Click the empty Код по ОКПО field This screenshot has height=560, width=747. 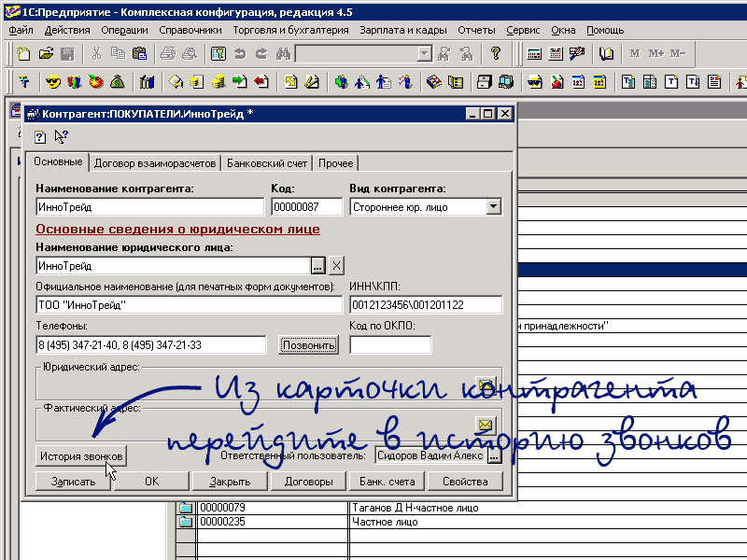tap(390, 344)
